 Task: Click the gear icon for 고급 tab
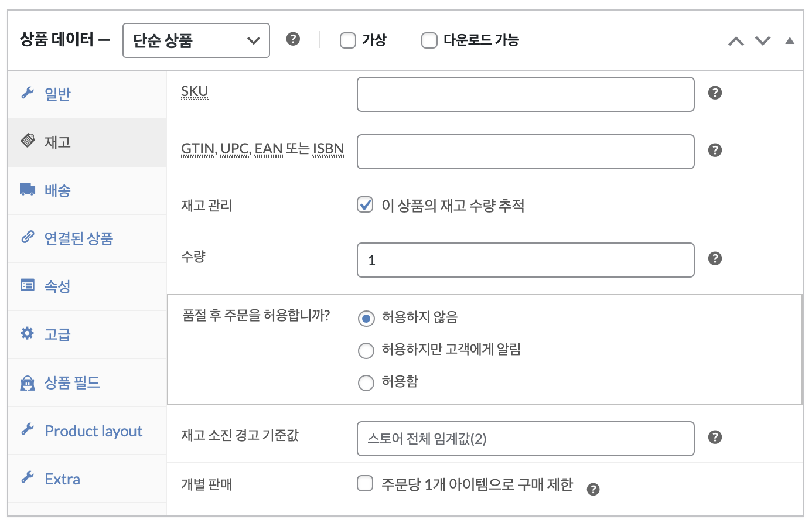click(x=28, y=333)
